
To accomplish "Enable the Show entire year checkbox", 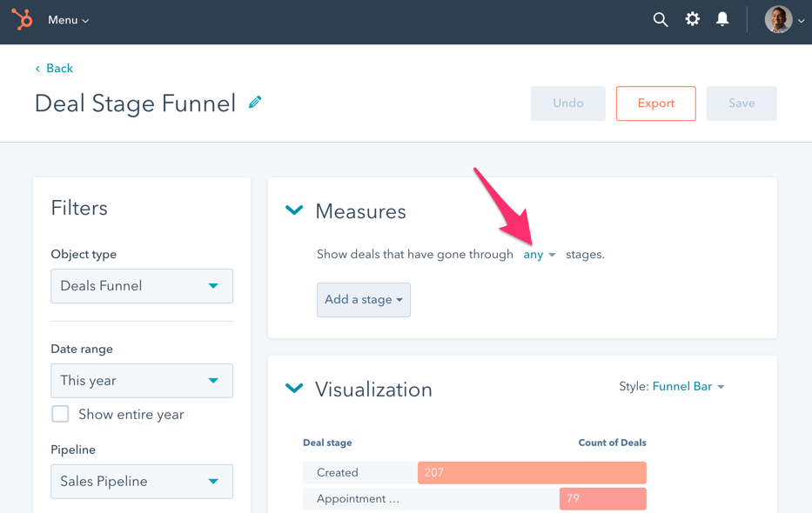I will point(60,414).
